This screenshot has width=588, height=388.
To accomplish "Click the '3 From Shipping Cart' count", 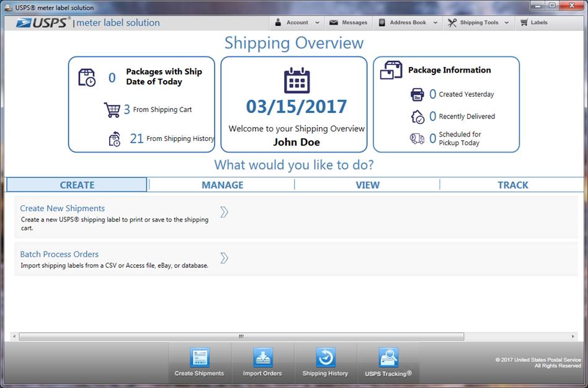I will [127, 109].
